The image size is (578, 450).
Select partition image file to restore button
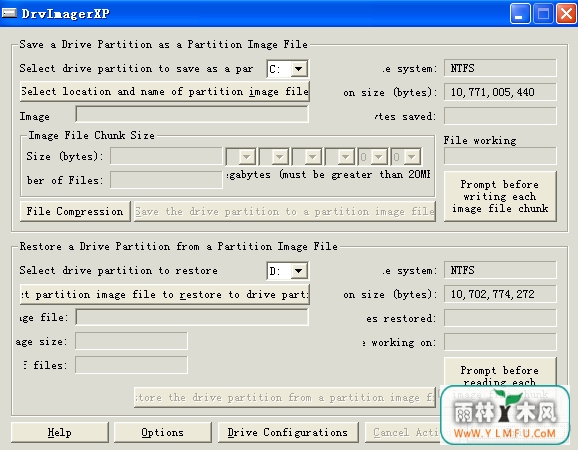[x=164, y=294]
